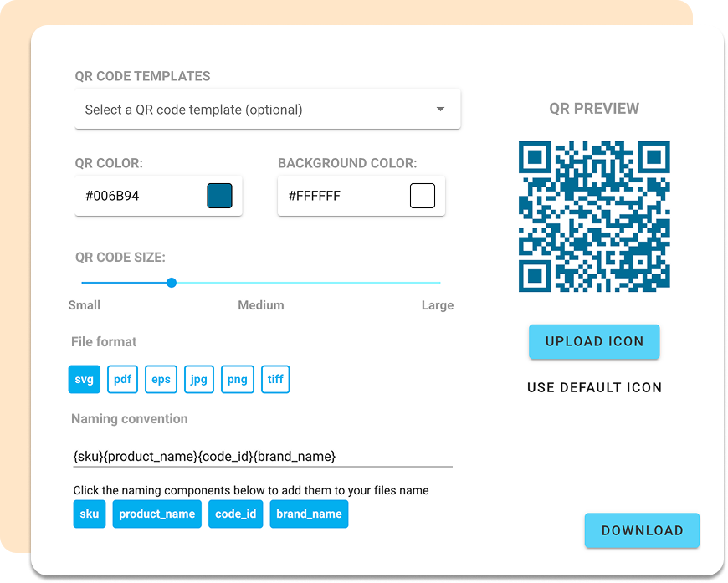This screenshot has width=728, height=583.
Task: Select the jpg file format
Action: pyautogui.click(x=198, y=379)
